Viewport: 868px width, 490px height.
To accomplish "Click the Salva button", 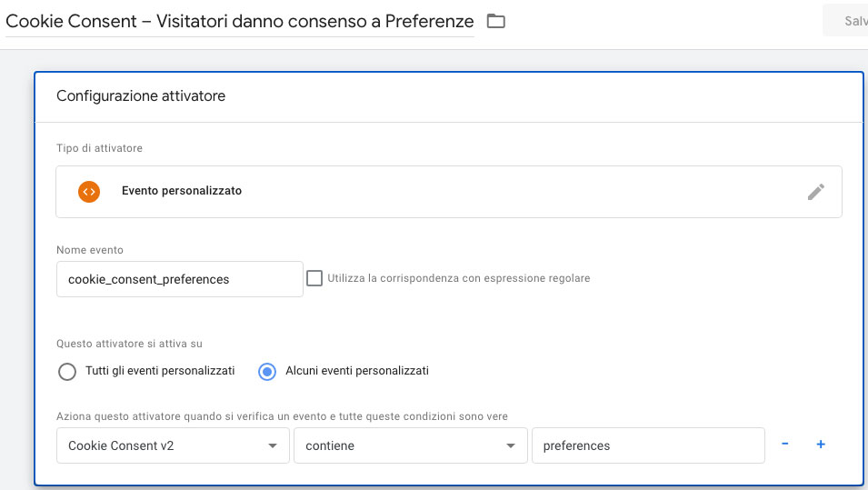I will click(x=845, y=21).
